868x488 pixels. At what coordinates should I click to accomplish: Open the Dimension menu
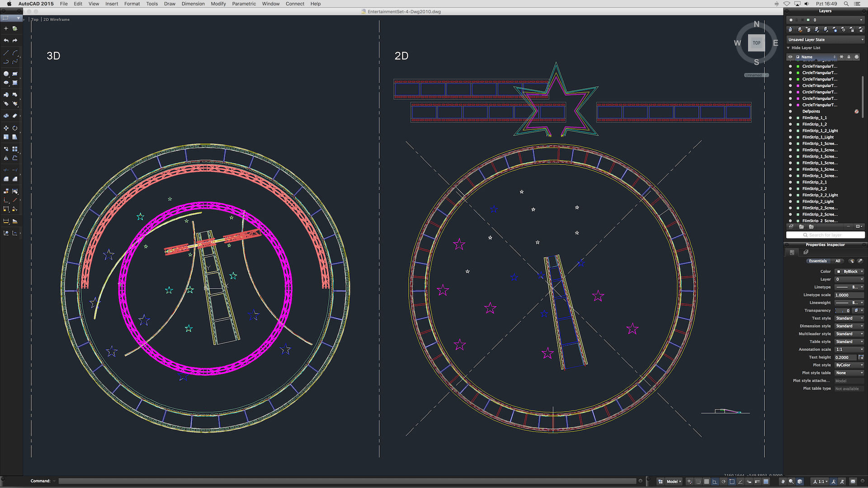[x=193, y=4]
